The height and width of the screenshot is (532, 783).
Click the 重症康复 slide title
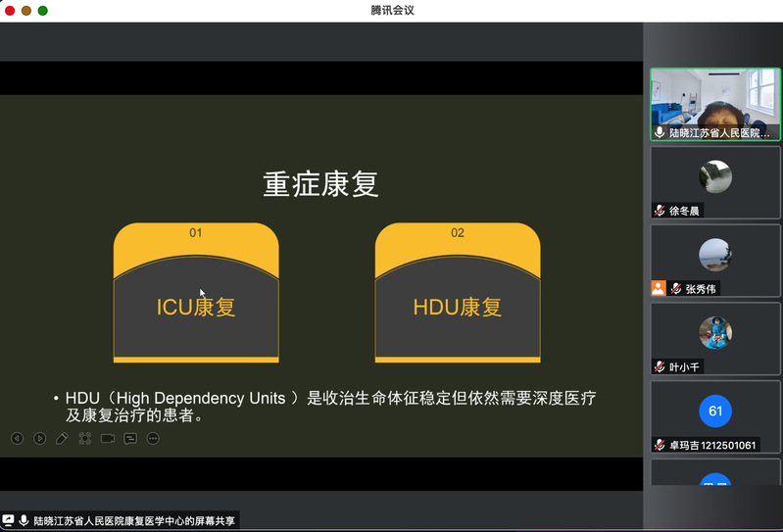tap(320, 184)
